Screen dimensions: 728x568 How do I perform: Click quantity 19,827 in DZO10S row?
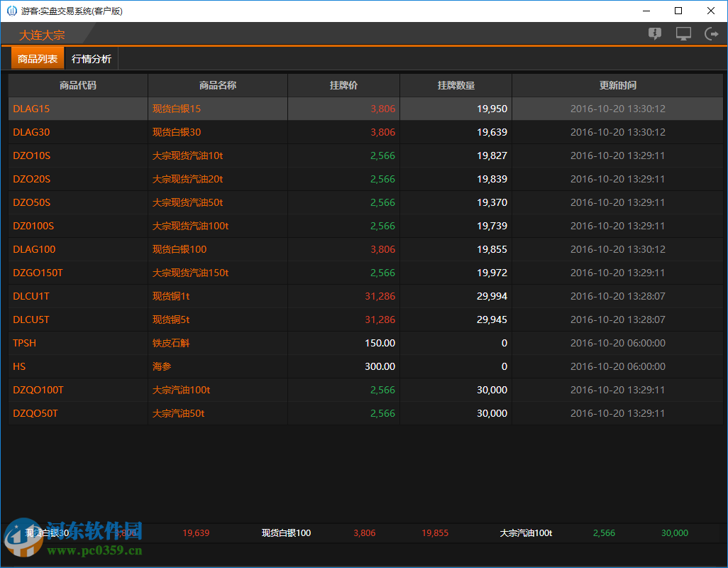(492, 155)
